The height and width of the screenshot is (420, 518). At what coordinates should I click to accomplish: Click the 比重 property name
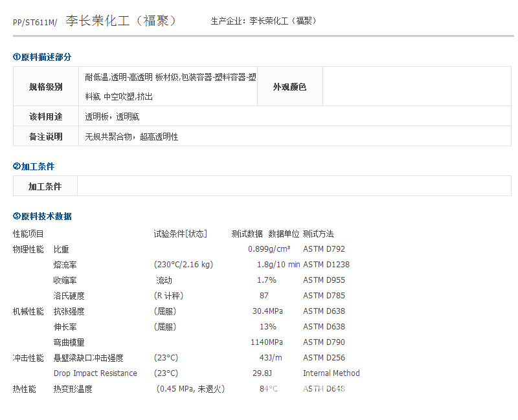point(61,249)
